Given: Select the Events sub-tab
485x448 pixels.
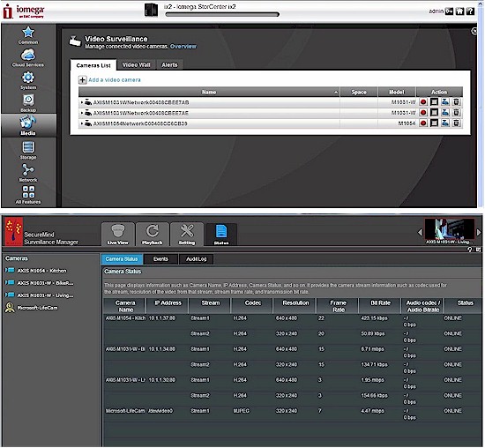Looking at the screenshot, I should (160, 259).
